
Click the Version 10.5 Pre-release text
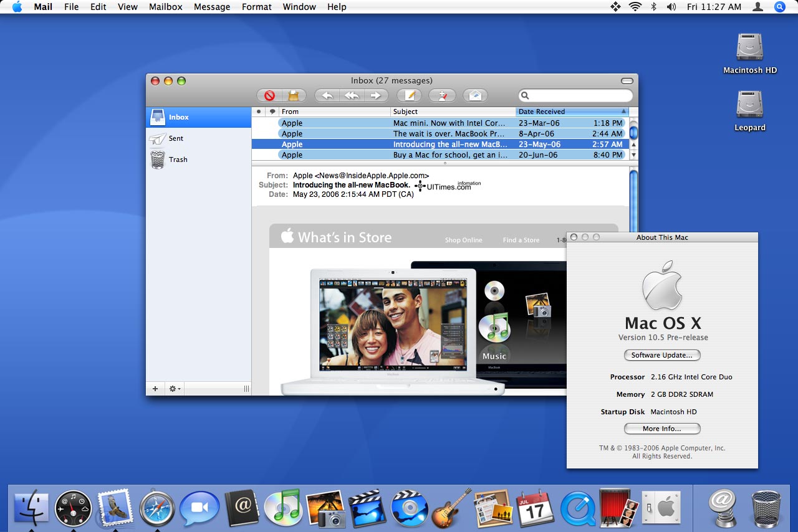click(x=663, y=338)
